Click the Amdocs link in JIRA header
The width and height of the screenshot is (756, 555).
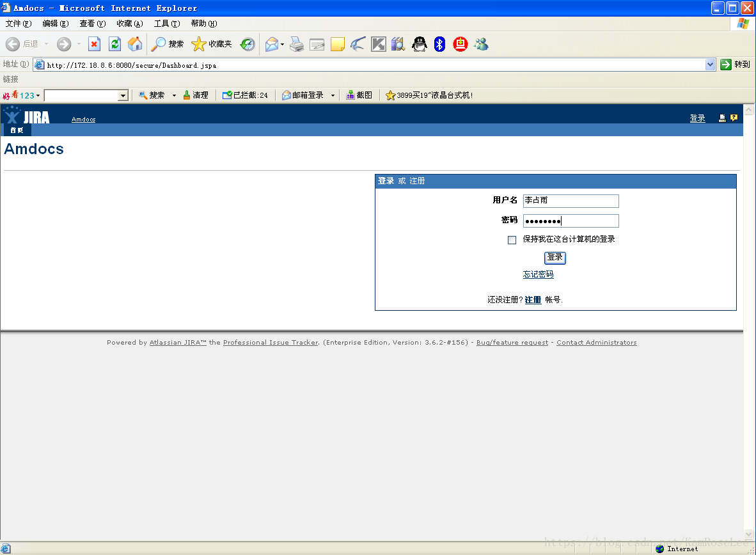click(83, 119)
